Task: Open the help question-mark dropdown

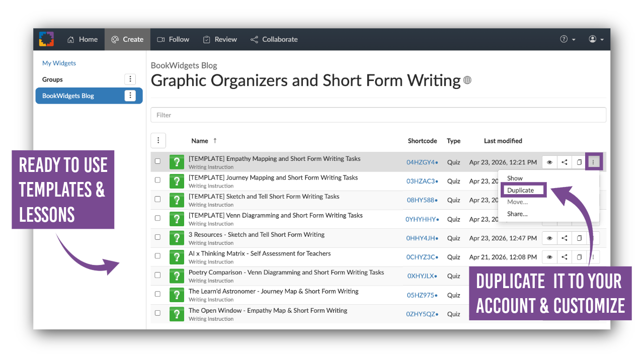Action: [568, 39]
